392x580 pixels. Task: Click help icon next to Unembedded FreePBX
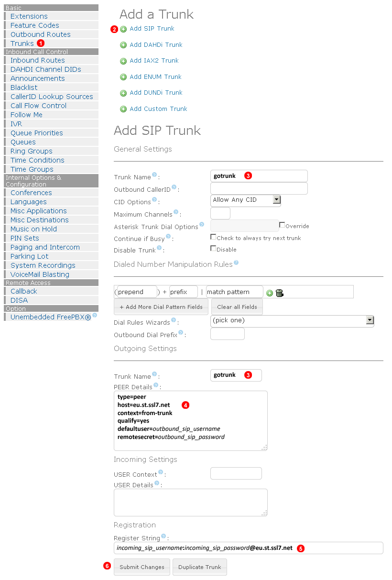click(x=95, y=315)
